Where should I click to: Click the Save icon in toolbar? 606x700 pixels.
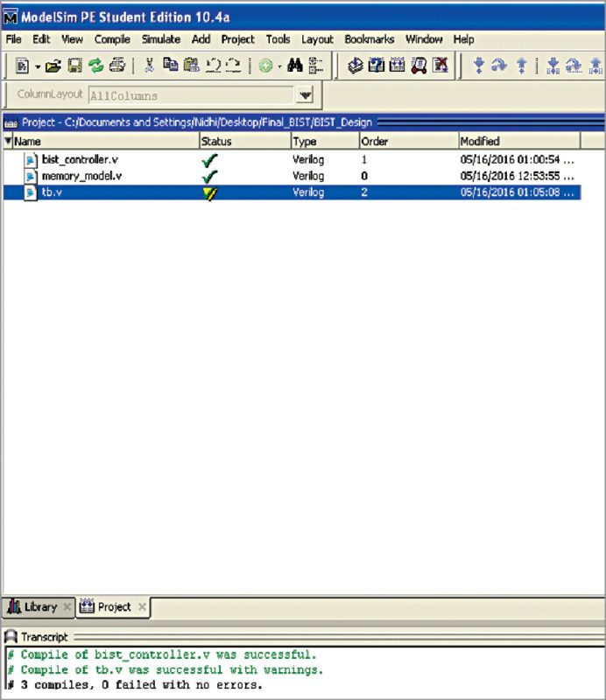pos(74,66)
